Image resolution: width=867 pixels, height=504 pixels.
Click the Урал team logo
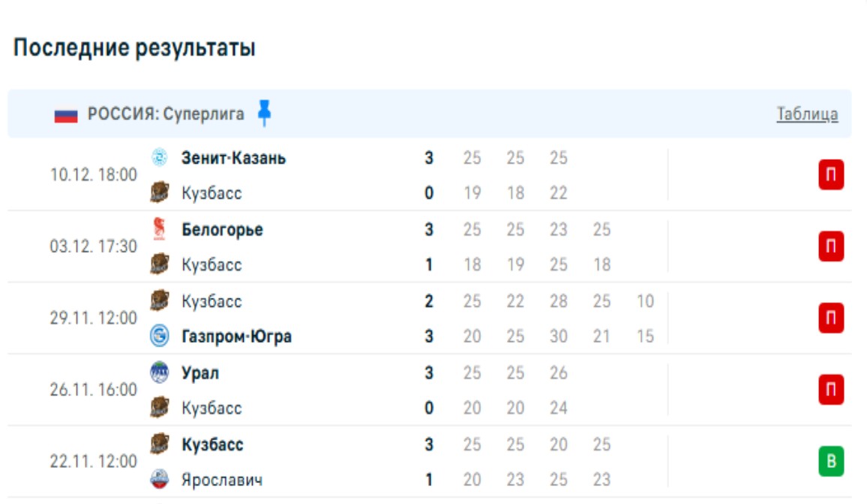(x=159, y=373)
